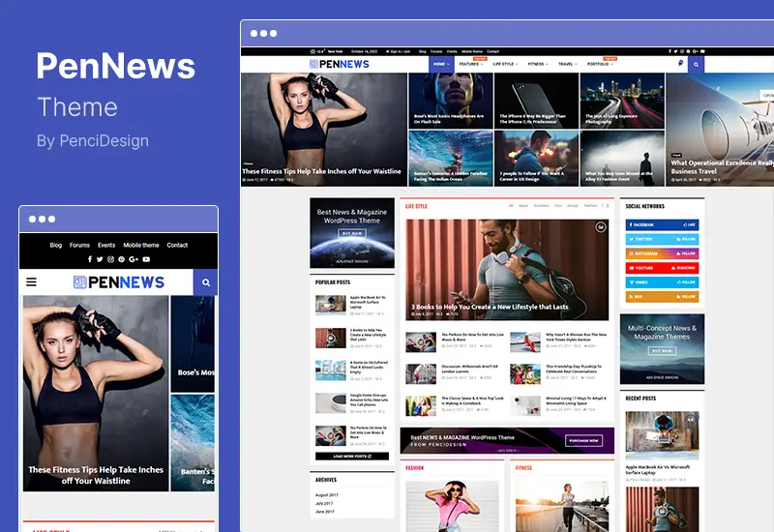
Task: Open the hamburger menu in mobile preview
Action: point(31,281)
